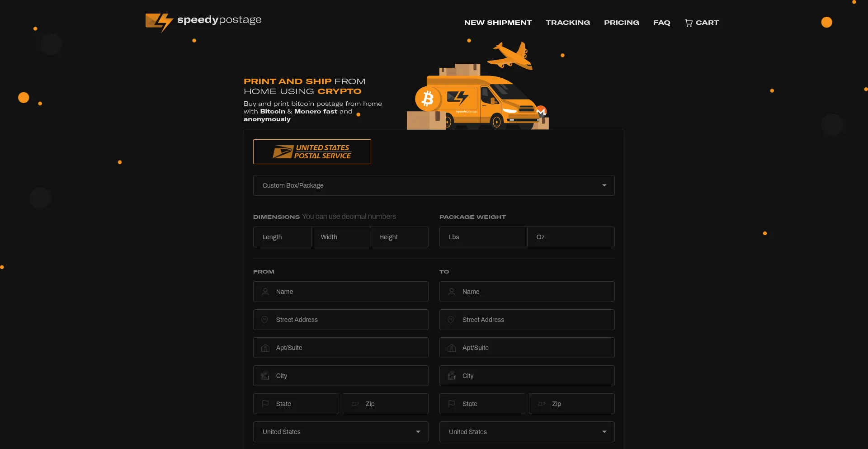View the CART text link
868x449 pixels.
[707, 23]
